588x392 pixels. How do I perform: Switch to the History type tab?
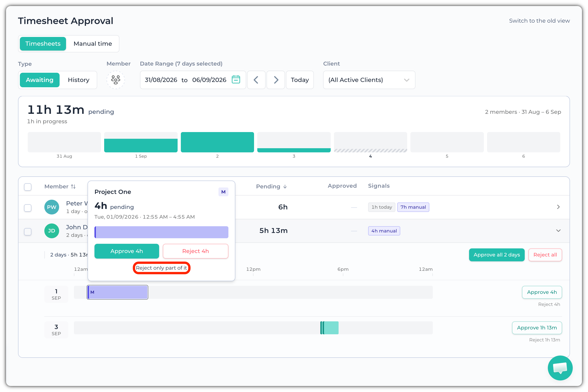click(x=79, y=80)
